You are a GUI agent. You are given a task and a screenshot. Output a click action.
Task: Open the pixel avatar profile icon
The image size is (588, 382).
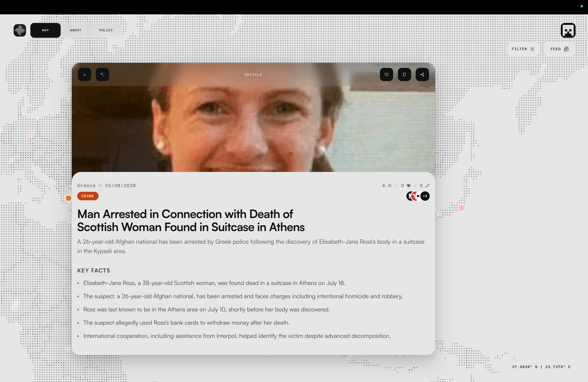[x=568, y=31]
